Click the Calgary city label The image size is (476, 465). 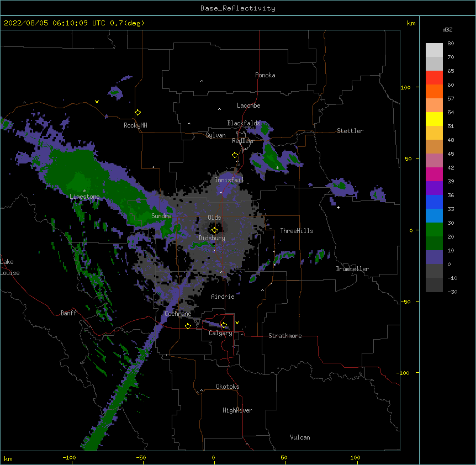pyautogui.click(x=220, y=333)
